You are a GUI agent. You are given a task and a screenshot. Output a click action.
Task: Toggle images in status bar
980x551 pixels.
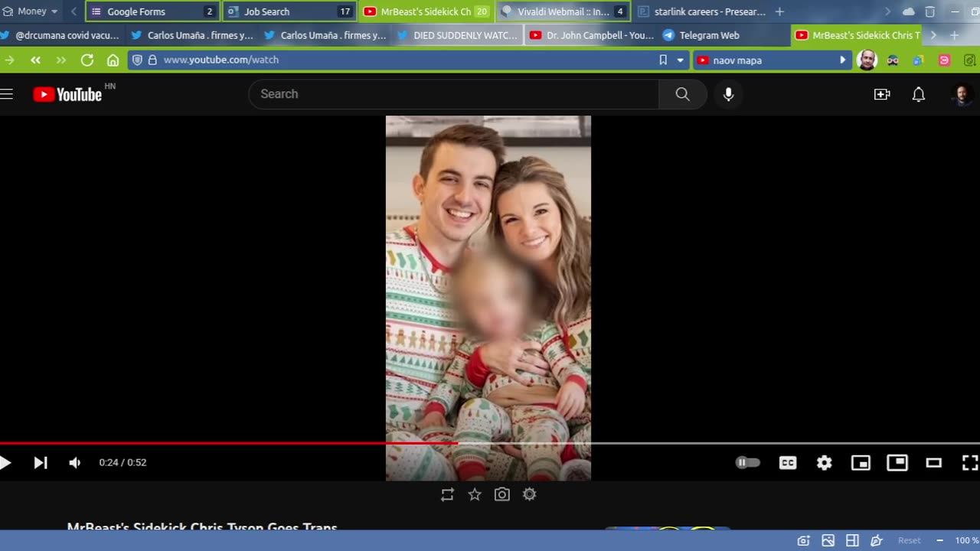(828, 540)
